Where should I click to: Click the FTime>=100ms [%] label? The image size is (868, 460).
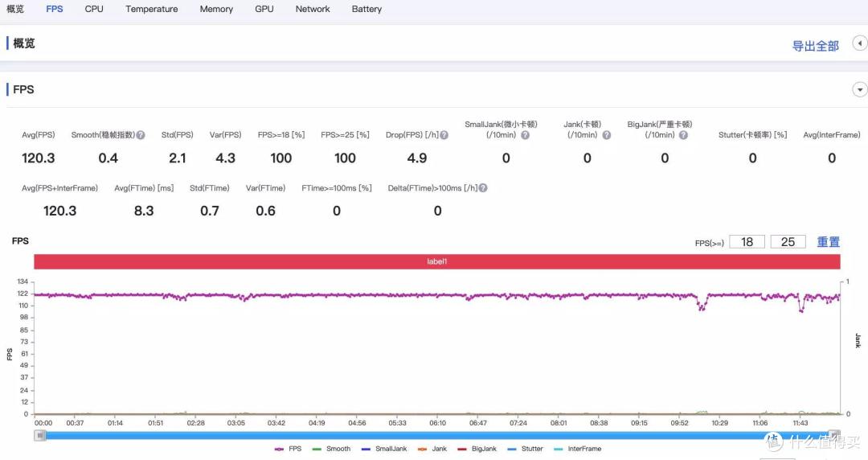(x=337, y=188)
